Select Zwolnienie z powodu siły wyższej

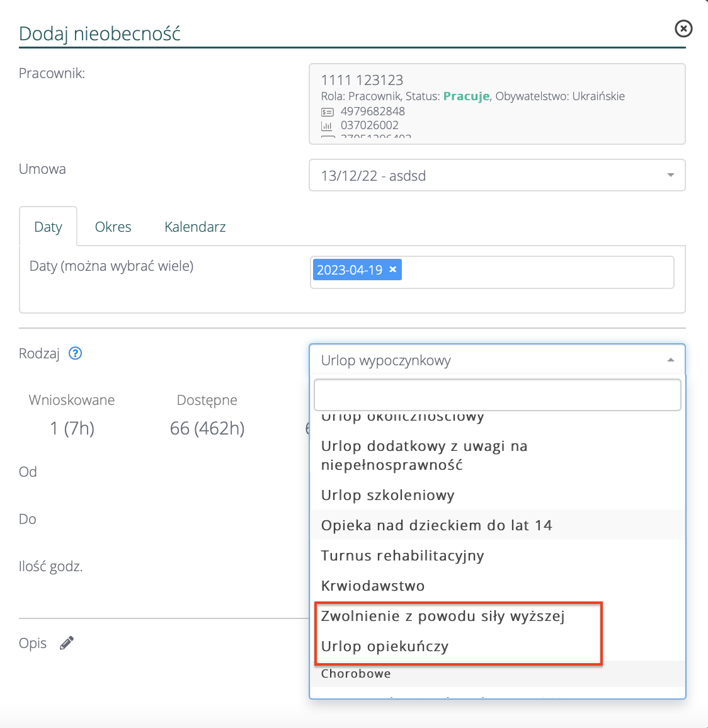443,616
